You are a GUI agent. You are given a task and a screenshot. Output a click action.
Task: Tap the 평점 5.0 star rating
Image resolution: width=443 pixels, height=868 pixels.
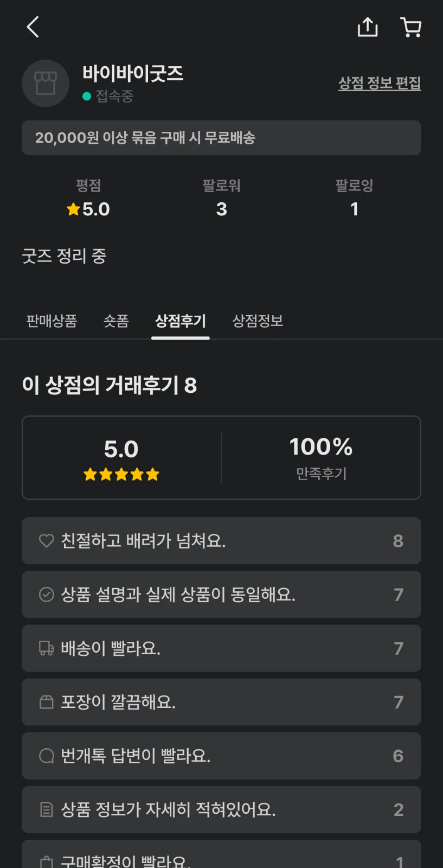coord(88,209)
